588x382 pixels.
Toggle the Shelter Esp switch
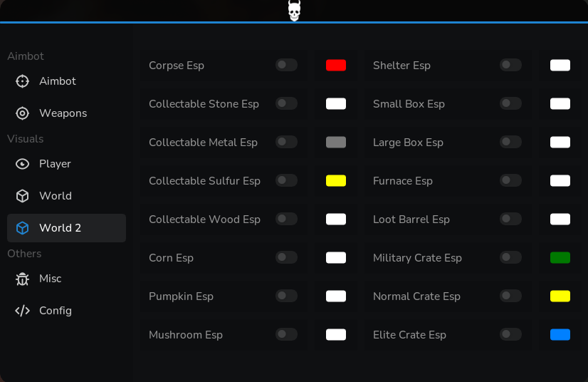(x=510, y=65)
